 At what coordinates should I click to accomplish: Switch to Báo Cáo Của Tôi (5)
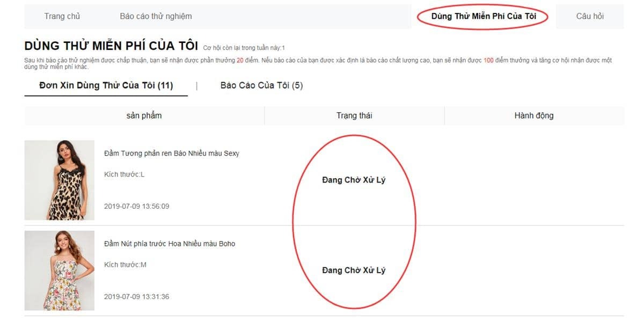click(x=261, y=85)
